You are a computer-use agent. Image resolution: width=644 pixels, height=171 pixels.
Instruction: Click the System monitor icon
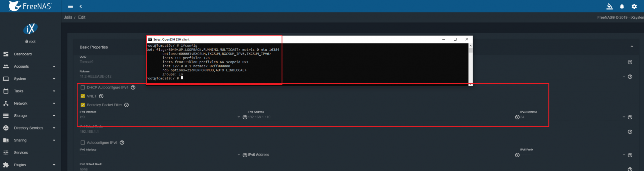[x=6, y=79]
